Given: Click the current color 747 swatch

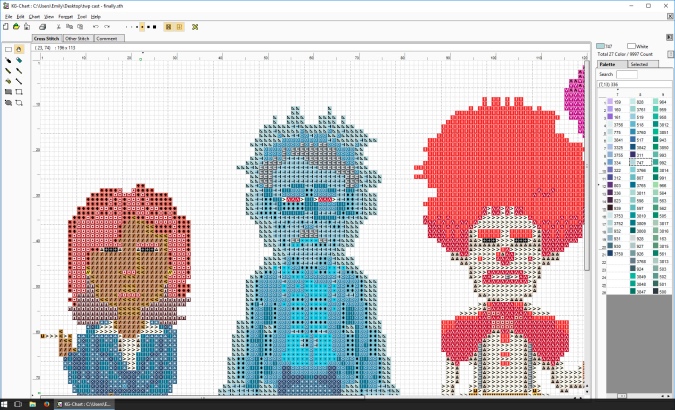Looking at the screenshot, I should (600, 46).
